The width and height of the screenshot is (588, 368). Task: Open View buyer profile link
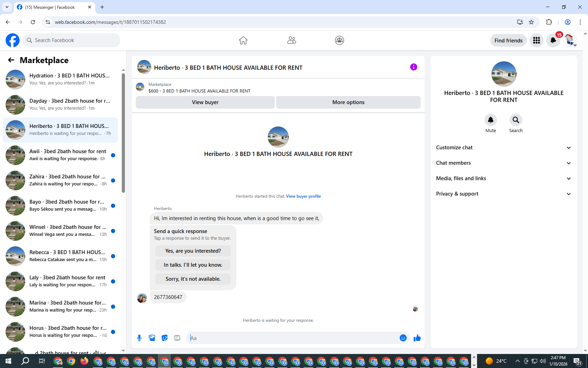click(303, 196)
